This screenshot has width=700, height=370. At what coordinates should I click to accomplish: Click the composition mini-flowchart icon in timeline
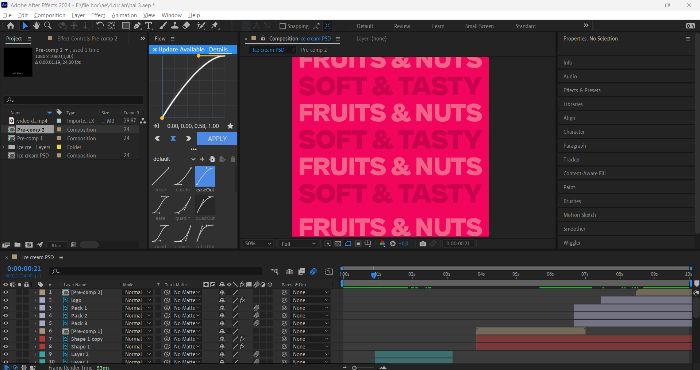coord(274,271)
